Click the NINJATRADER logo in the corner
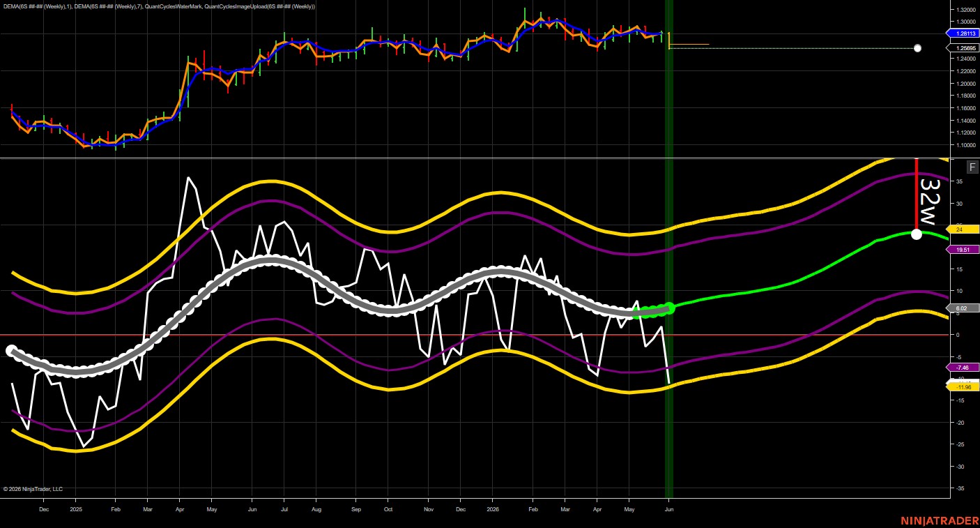This screenshot has height=528, width=980. 938,520
